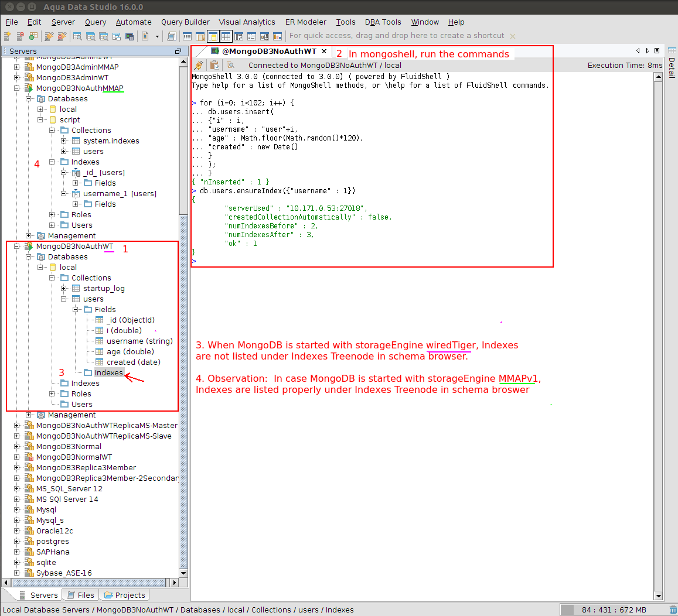The height and width of the screenshot is (616, 678).
Task: Click the shell connect plug icon
Action: (x=199, y=65)
